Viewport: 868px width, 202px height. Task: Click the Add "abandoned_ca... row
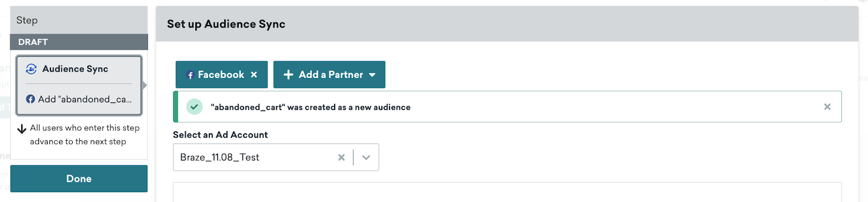79,99
